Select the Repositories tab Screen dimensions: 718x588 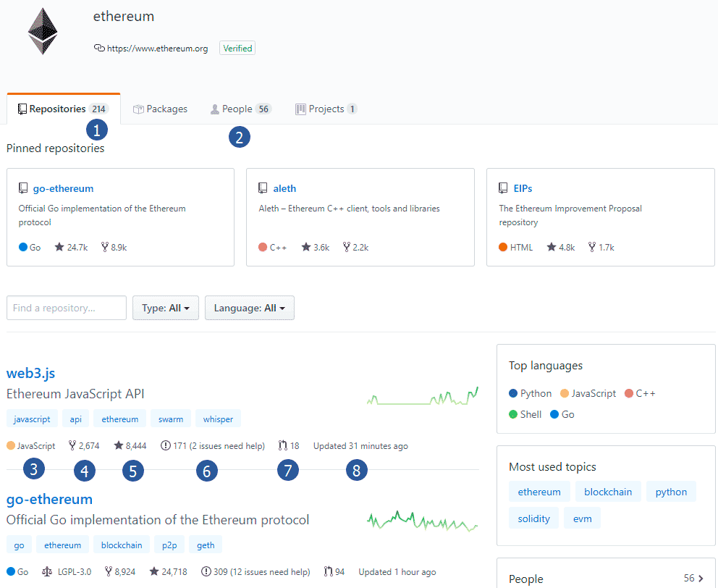[64, 109]
